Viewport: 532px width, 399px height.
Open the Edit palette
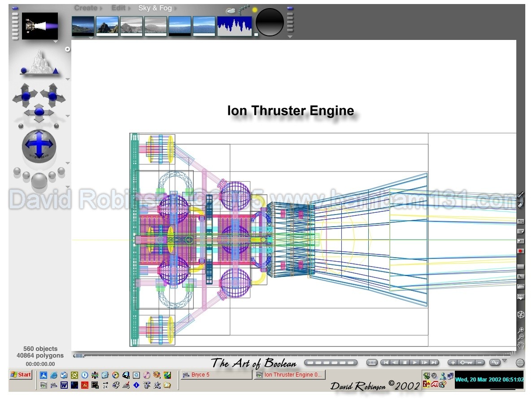tap(118, 8)
